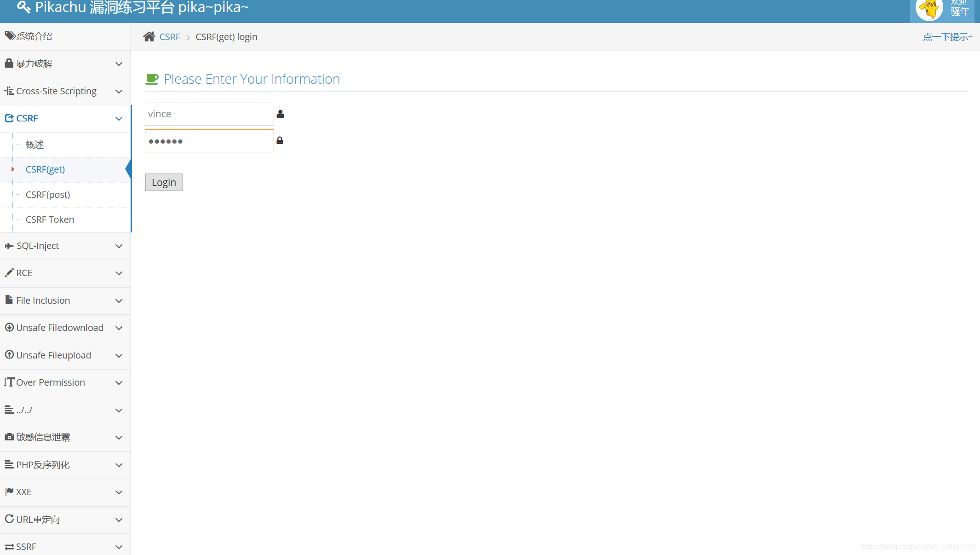Viewport: 980px width, 555px height.
Task: Click the PHP反序列化 align icon
Action: [x=9, y=464]
